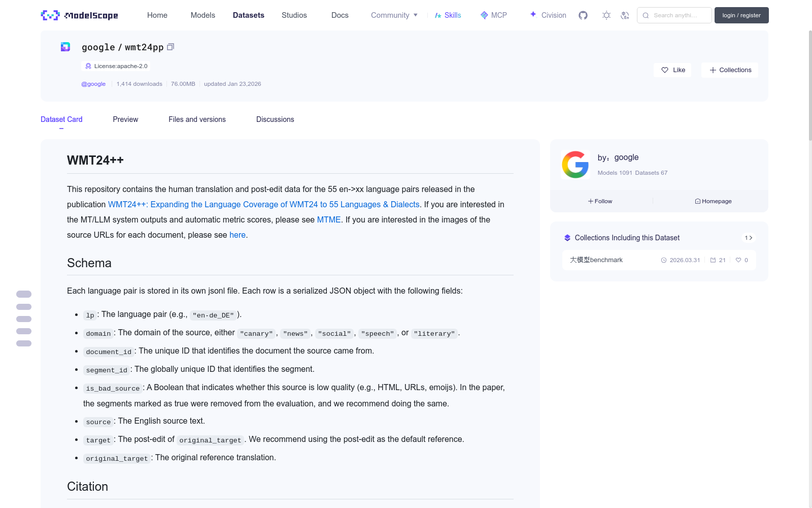Click the "Datasets 67" count
The width and height of the screenshot is (812, 508).
(651, 173)
